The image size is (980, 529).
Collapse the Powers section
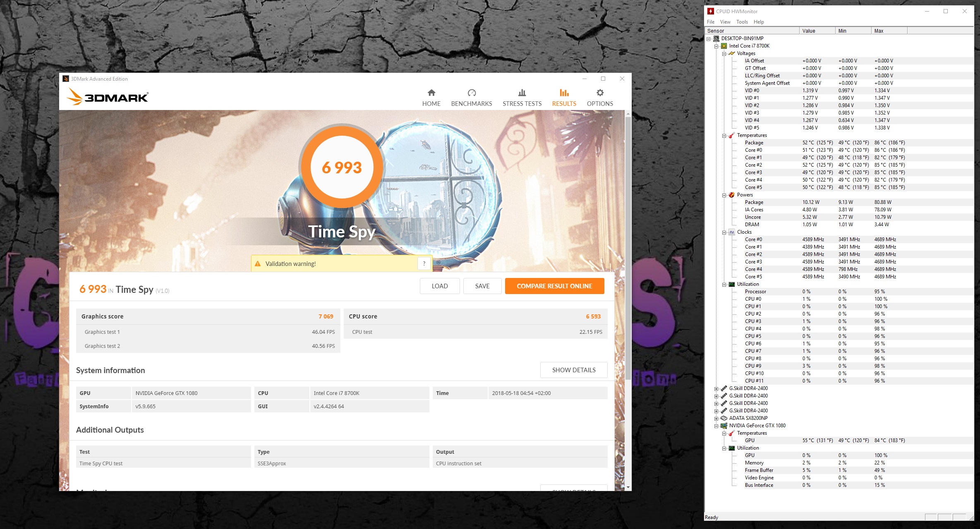pos(724,195)
